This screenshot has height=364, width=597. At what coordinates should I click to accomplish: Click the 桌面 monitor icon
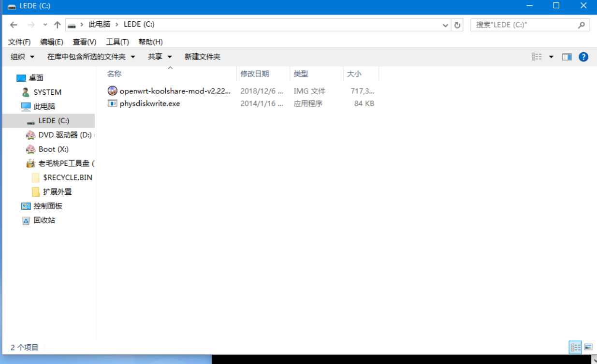tap(21, 78)
